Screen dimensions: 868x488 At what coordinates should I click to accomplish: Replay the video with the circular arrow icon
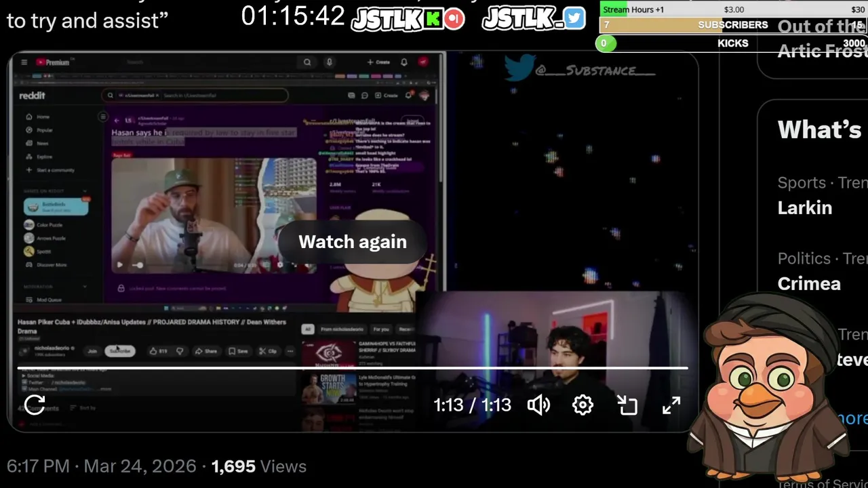coord(35,405)
